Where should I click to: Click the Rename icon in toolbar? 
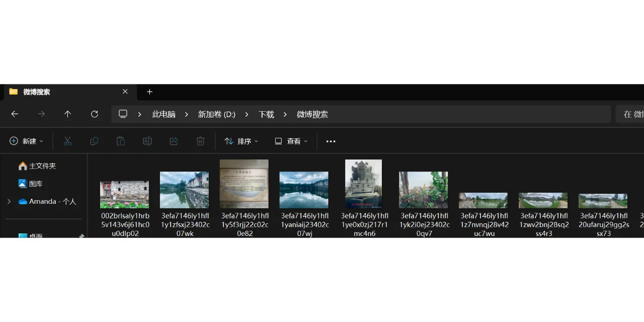147,141
